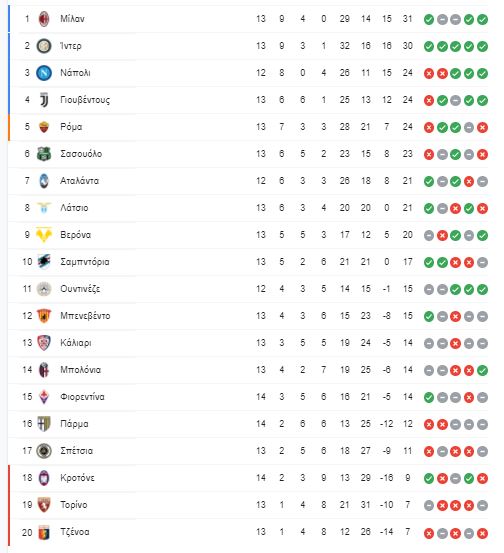Screen dimensions: 504x553
Task: Click the Juventus club logo
Action: click(x=44, y=100)
